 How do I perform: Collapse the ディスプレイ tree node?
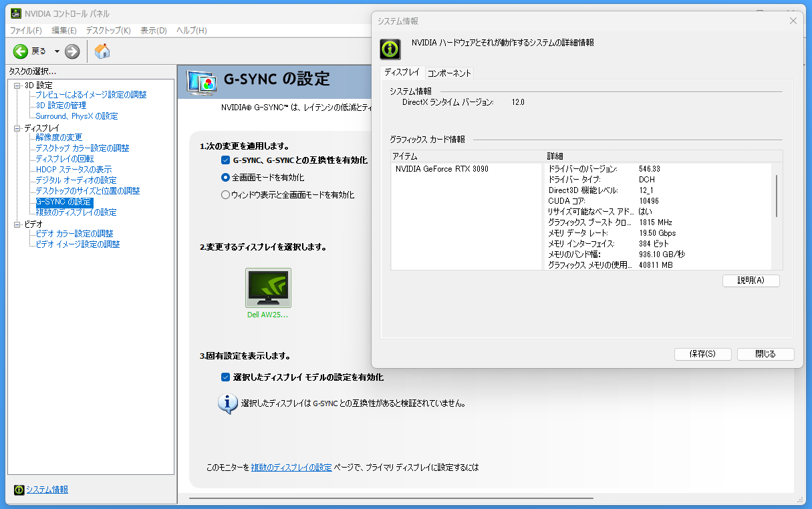17,128
